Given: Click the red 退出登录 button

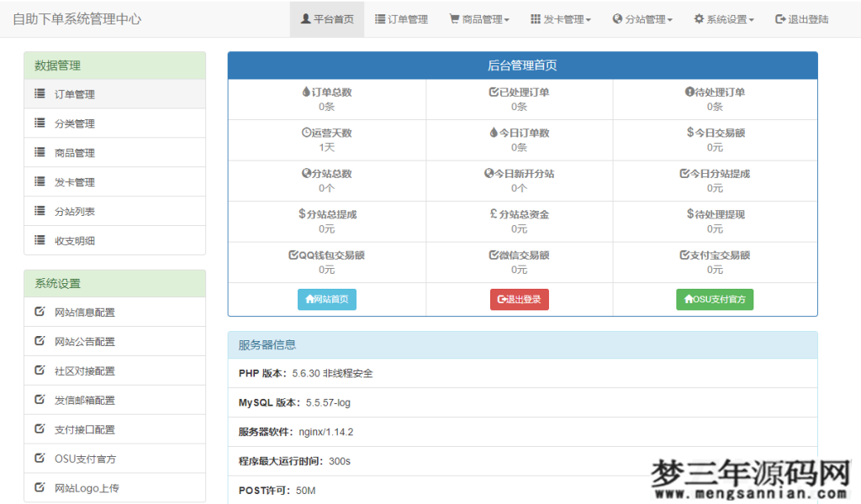Looking at the screenshot, I should pyautogui.click(x=520, y=299).
